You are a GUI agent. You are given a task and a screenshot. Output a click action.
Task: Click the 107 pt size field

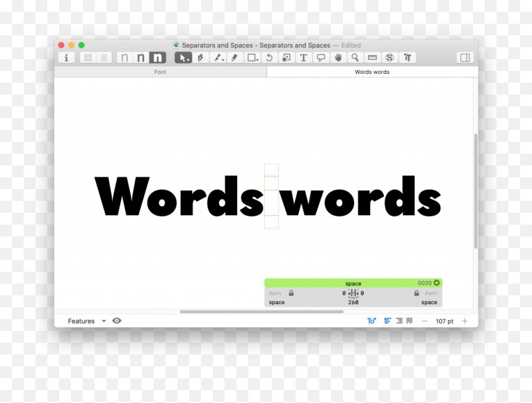(x=445, y=321)
